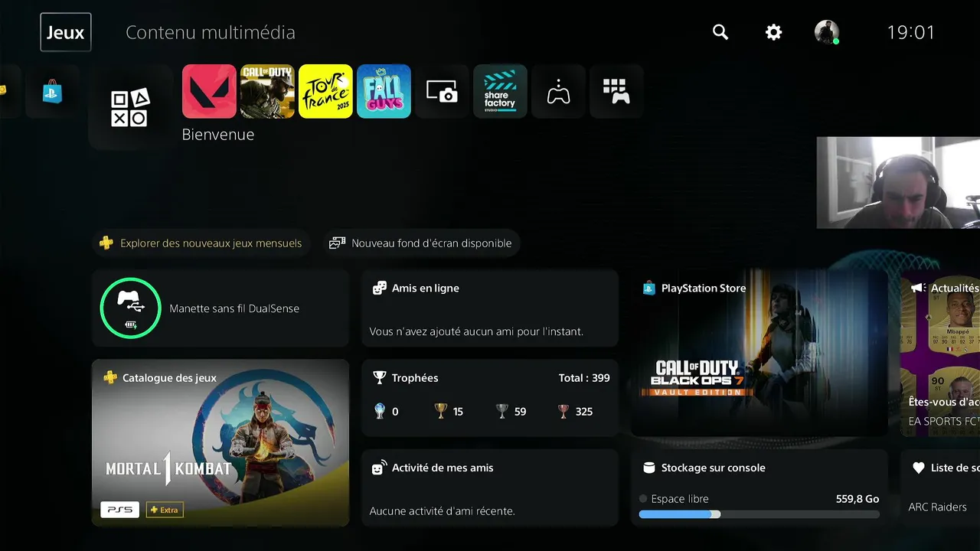Click Nouveau fond d'écran disponible

(422, 243)
